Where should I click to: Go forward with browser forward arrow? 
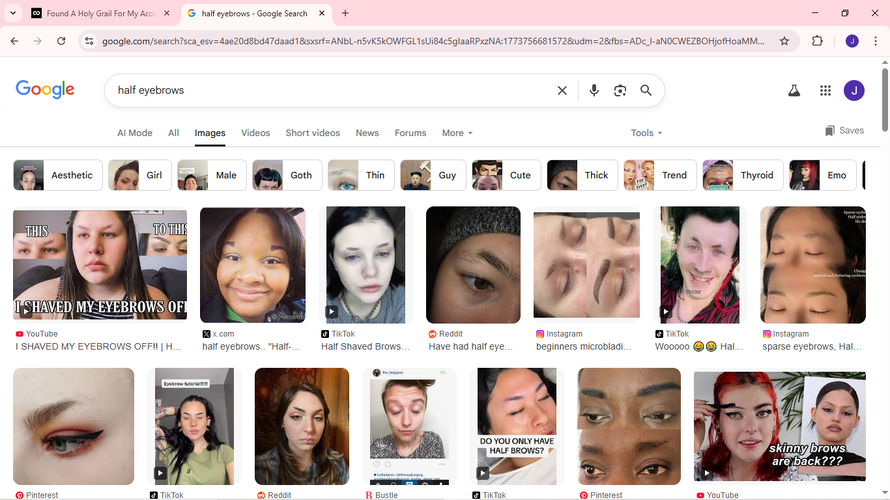pyautogui.click(x=37, y=41)
